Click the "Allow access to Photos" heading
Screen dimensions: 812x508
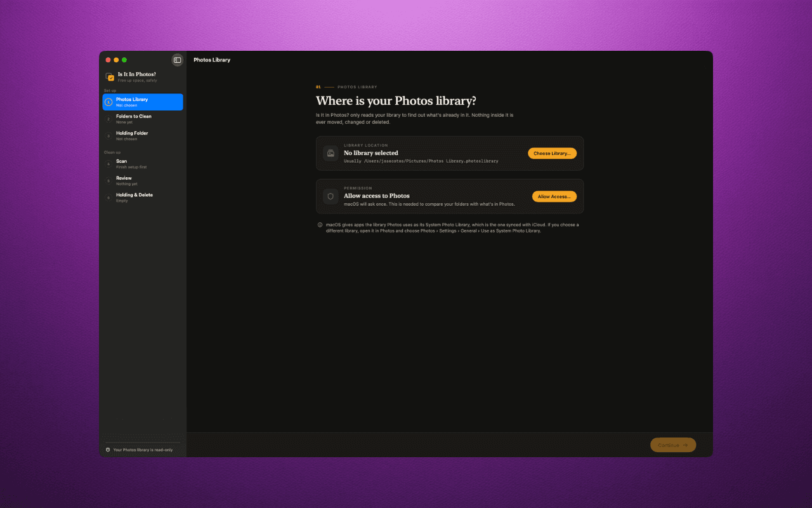click(x=377, y=196)
